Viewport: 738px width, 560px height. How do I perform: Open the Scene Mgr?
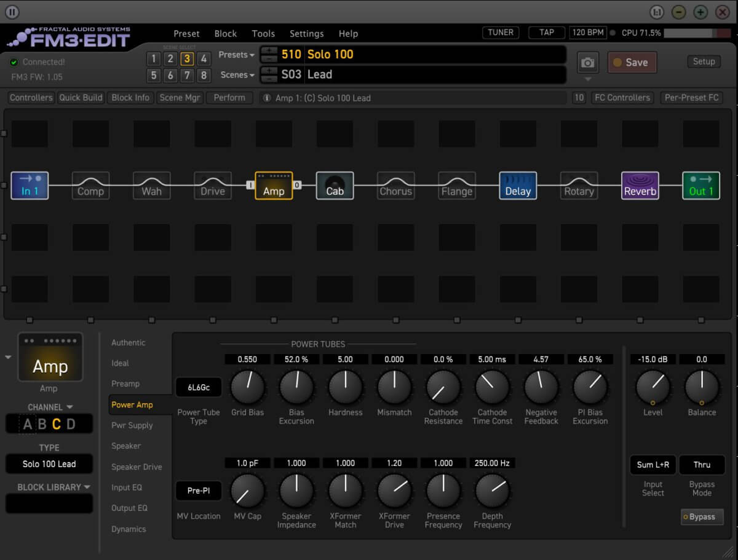pyautogui.click(x=180, y=98)
